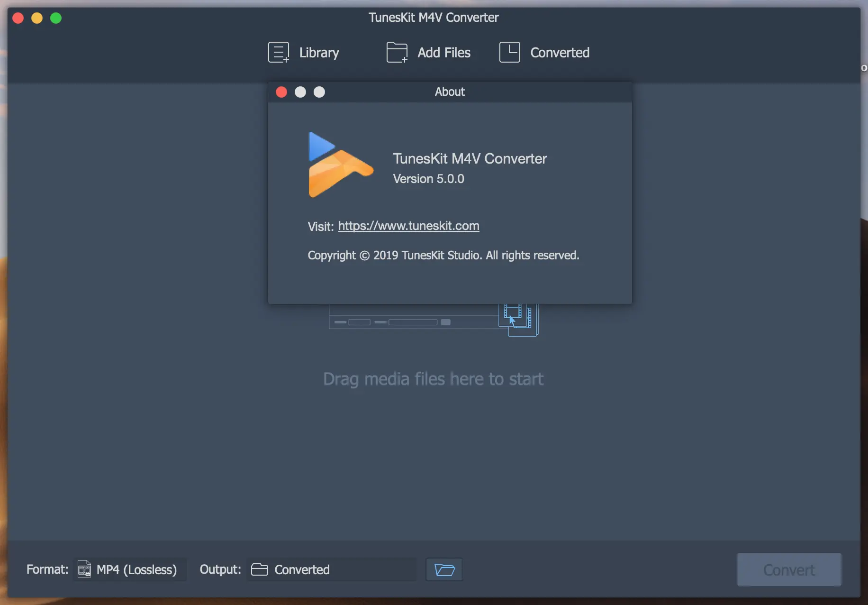Open the tuneskit.com website link
Image resolution: width=868 pixels, height=605 pixels.
[408, 226]
